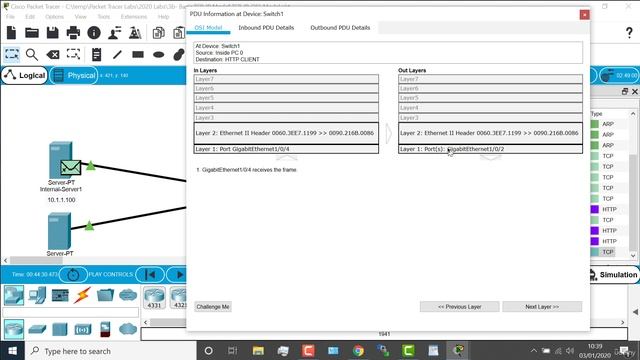
Task: Click the event list scroll up arrow
Action: 633,113
